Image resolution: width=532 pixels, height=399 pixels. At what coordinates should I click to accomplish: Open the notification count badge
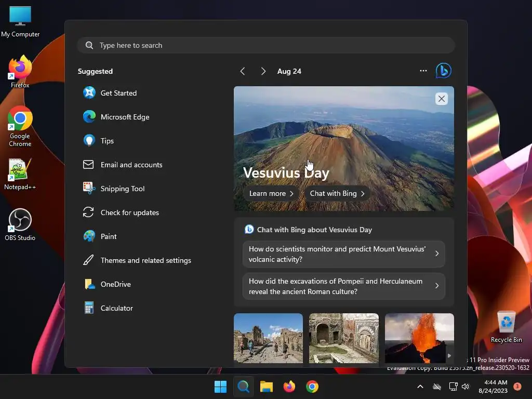517,386
